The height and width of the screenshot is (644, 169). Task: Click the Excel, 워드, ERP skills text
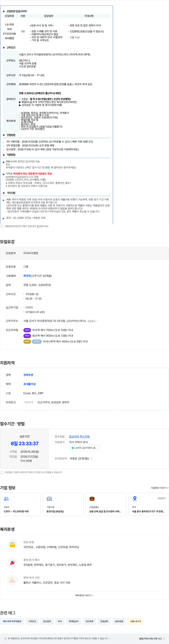(33, 393)
